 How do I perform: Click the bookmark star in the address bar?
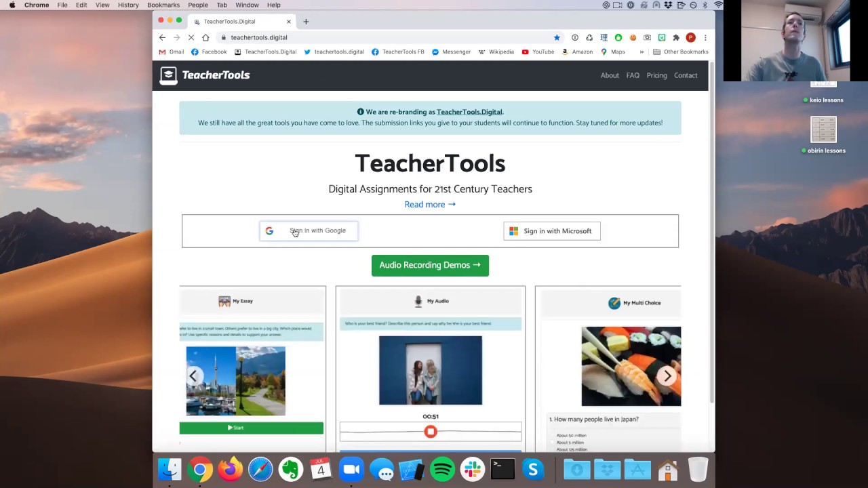click(x=557, y=37)
